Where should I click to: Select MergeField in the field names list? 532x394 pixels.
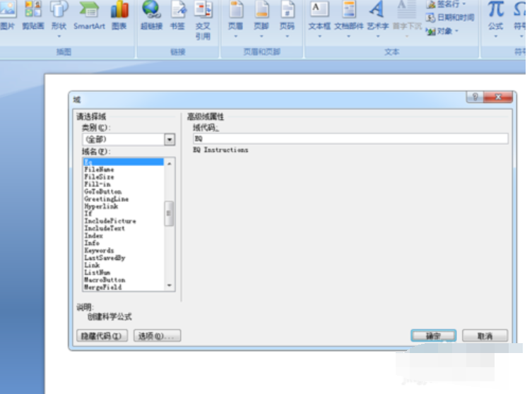click(103, 287)
